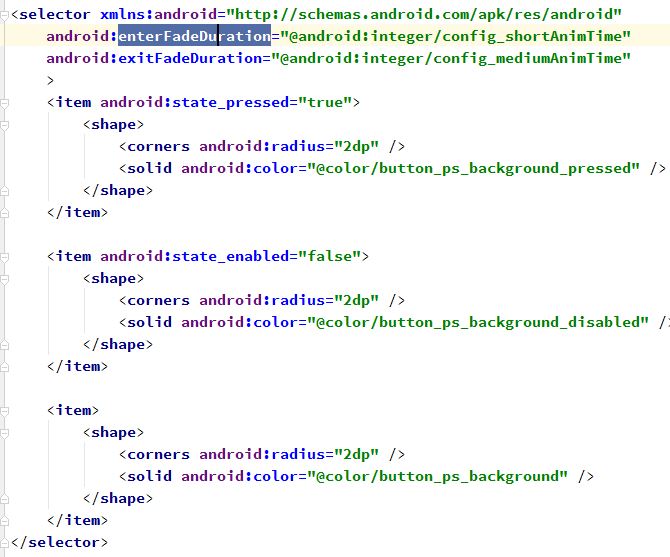Click the button_ps_background_disabled color reference

(478, 322)
